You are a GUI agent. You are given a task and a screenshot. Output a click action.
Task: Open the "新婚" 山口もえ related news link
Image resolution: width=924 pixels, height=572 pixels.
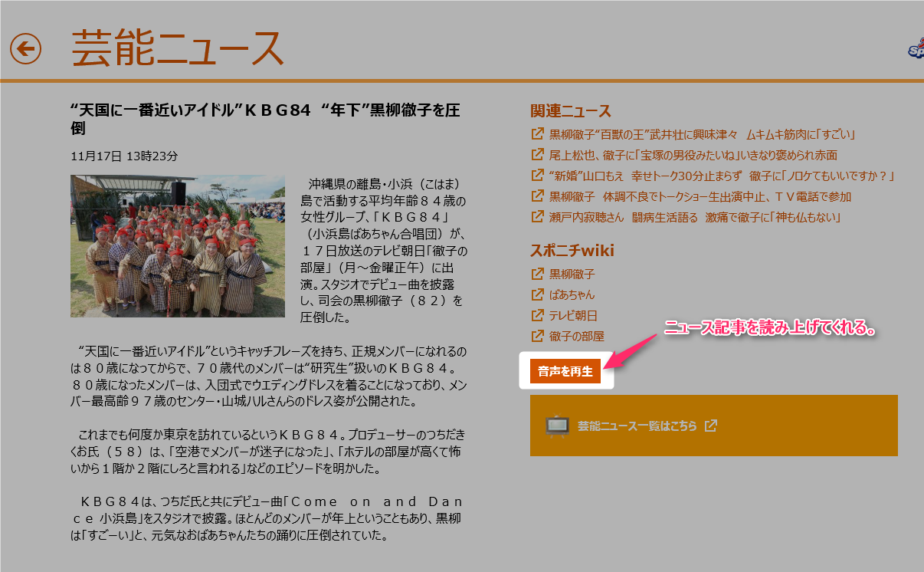(x=722, y=176)
